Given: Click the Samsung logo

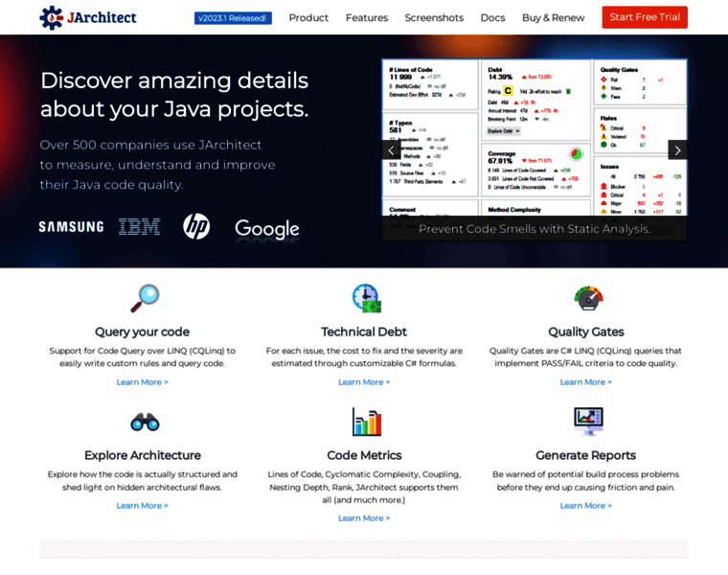Looking at the screenshot, I should click(71, 227).
